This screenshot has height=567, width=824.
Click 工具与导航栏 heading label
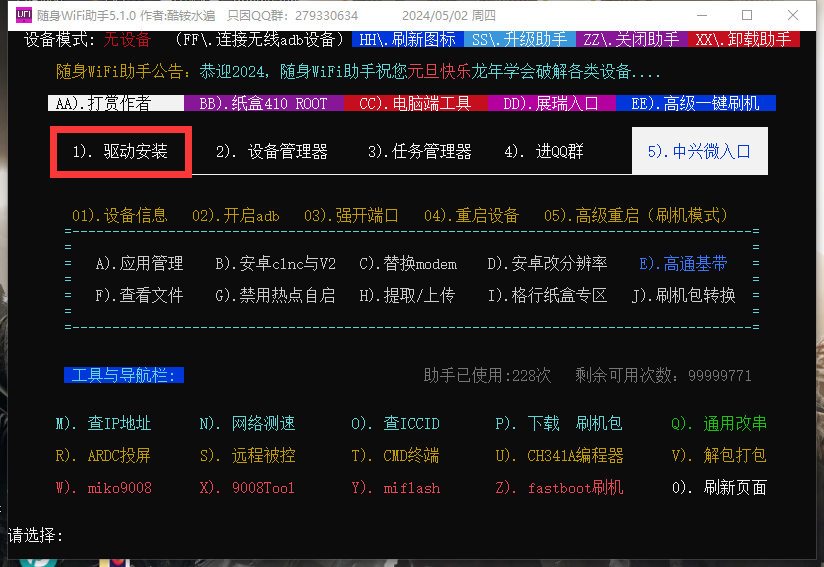(x=124, y=375)
